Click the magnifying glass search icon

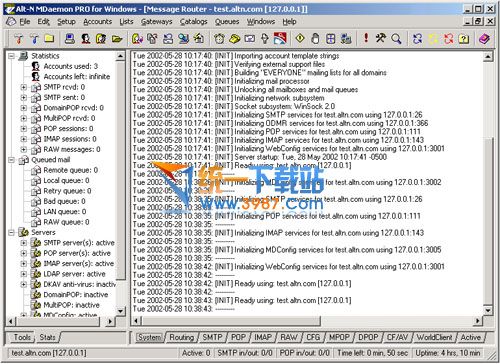[x=396, y=39]
